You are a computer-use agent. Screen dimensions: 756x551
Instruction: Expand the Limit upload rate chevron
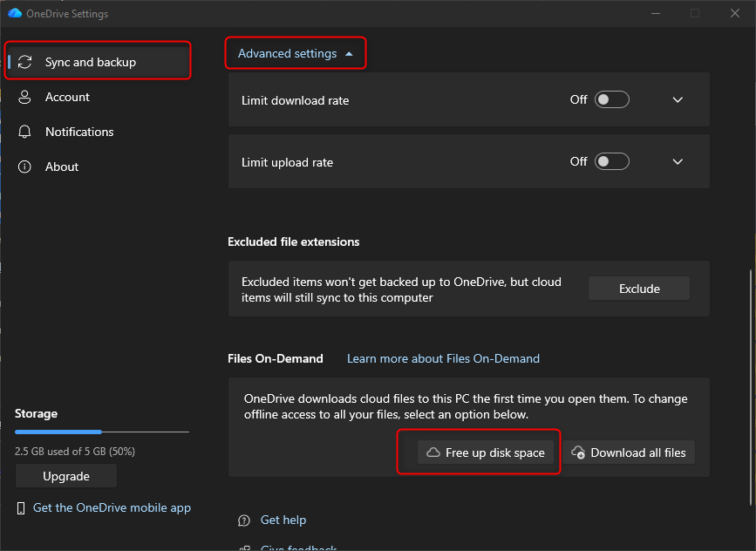coord(678,161)
